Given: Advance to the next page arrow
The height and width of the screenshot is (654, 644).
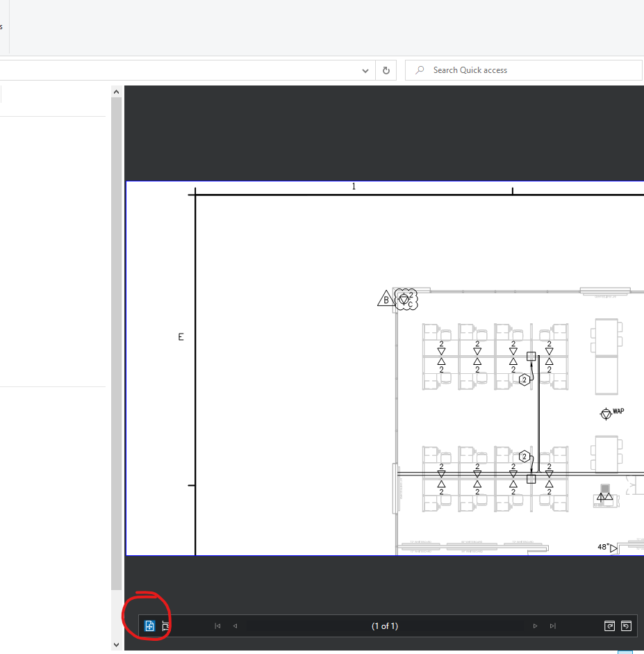Looking at the screenshot, I should 535,626.
